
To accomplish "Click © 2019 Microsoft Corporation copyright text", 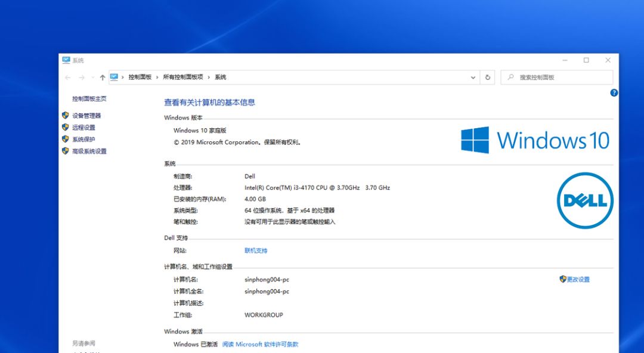I will 238,143.
